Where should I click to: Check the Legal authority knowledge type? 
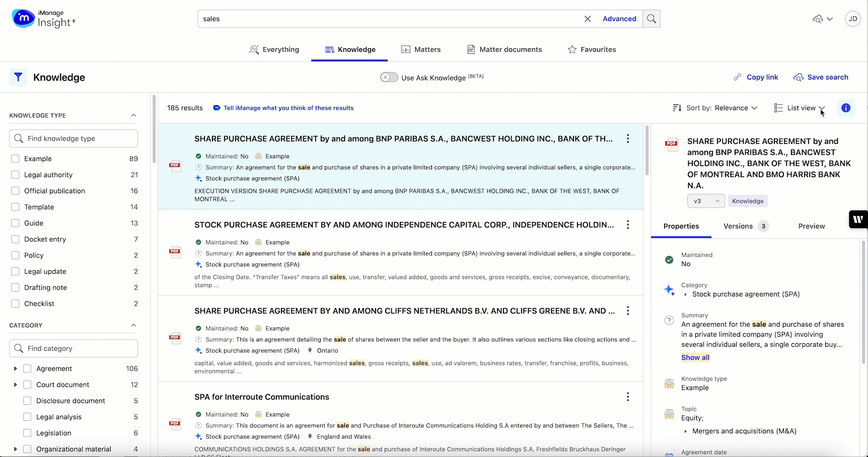15,175
